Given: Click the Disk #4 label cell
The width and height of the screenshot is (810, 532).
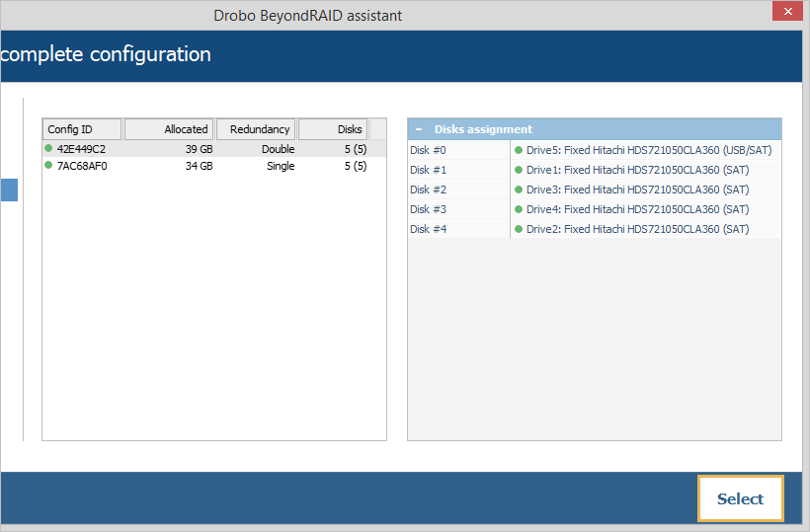Looking at the screenshot, I should tap(458, 229).
